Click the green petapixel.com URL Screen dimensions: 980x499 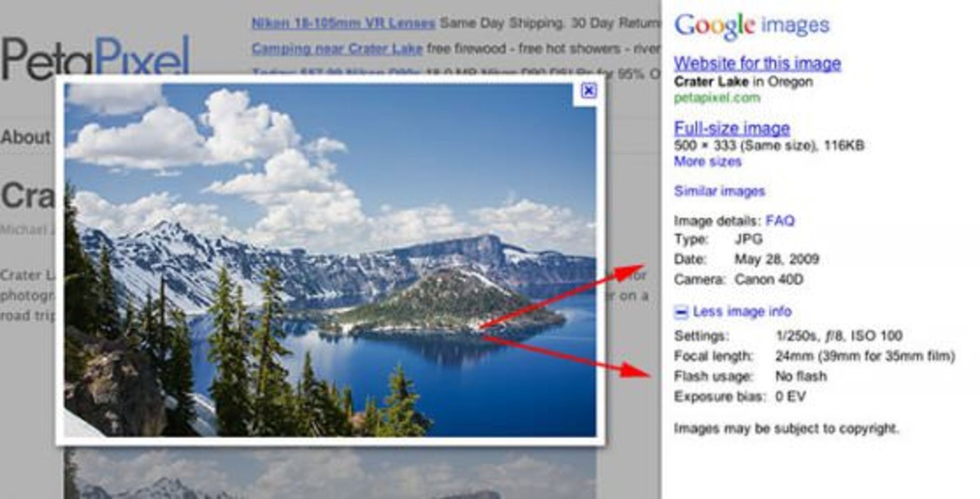717,98
